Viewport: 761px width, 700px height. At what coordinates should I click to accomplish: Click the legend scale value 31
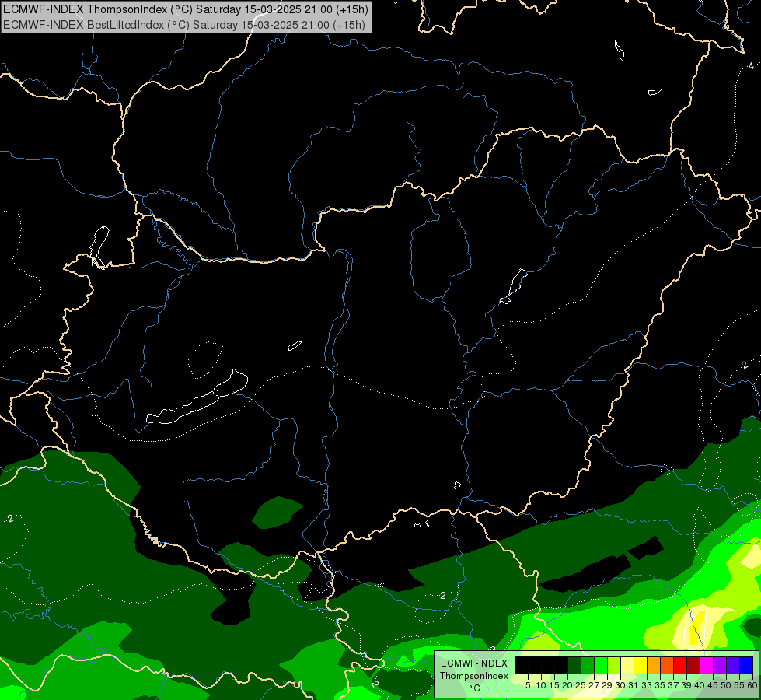(x=634, y=685)
